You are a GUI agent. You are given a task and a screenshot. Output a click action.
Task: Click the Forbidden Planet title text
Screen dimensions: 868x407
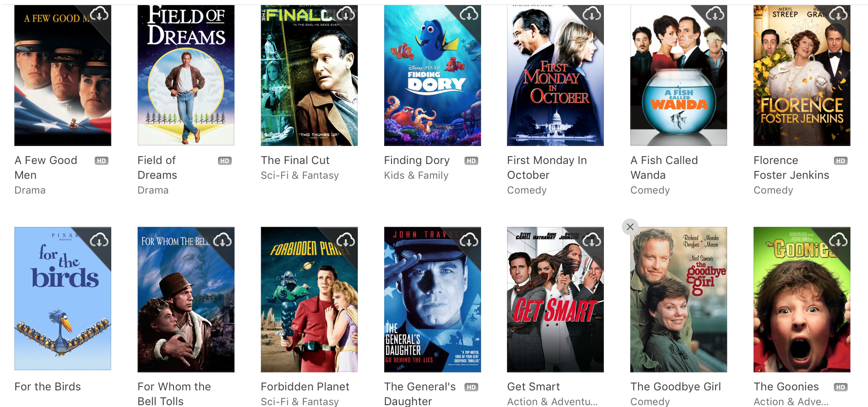point(305,387)
